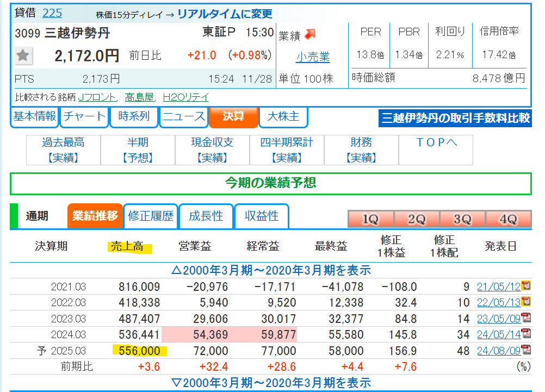Click the 信用倍率 value 17.42倍
This screenshot has height=392, width=545.
coord(499,54)
